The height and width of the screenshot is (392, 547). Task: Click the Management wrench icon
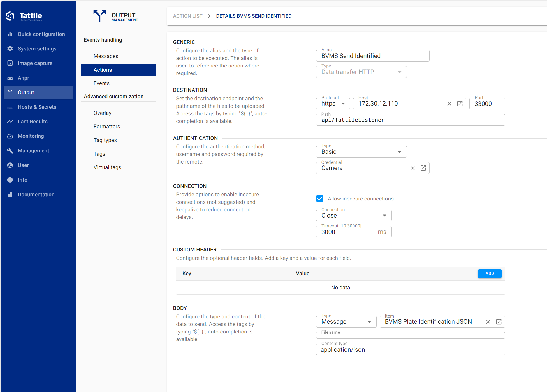click(10, 151)
